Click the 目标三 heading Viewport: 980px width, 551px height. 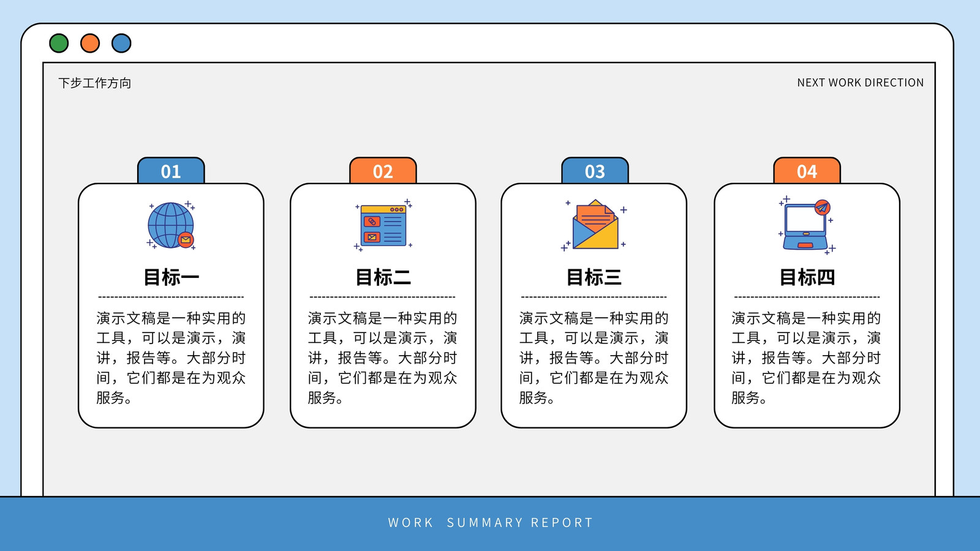click(594, 277)
